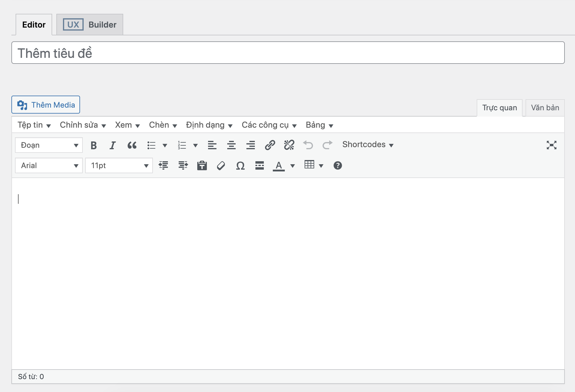Screen dimensions: 575x392
Task: Click the Thêm Media button
Action: 46,105
